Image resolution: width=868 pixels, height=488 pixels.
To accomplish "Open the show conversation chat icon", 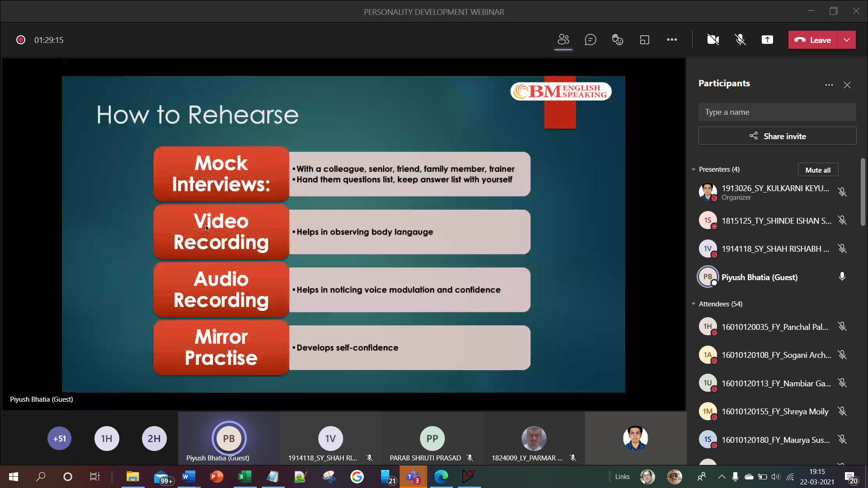I will (590, 40).
